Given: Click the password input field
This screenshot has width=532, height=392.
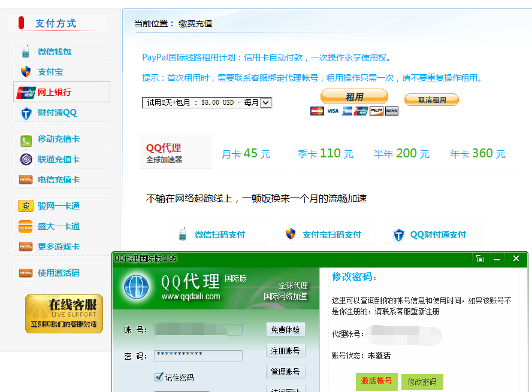Looking at the screenshot, I should coord(198,355).
